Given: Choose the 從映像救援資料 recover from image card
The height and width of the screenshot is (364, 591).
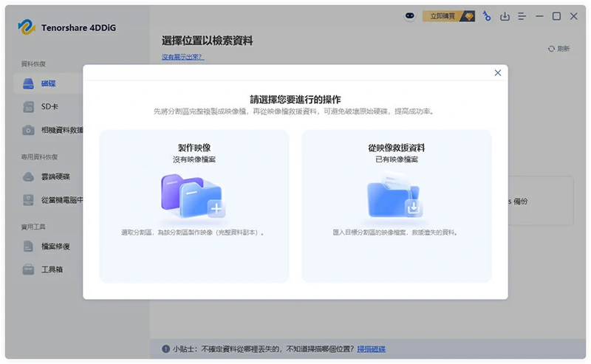Looking at the screenshot, I should pyautogui.click(x=397, y=206).
